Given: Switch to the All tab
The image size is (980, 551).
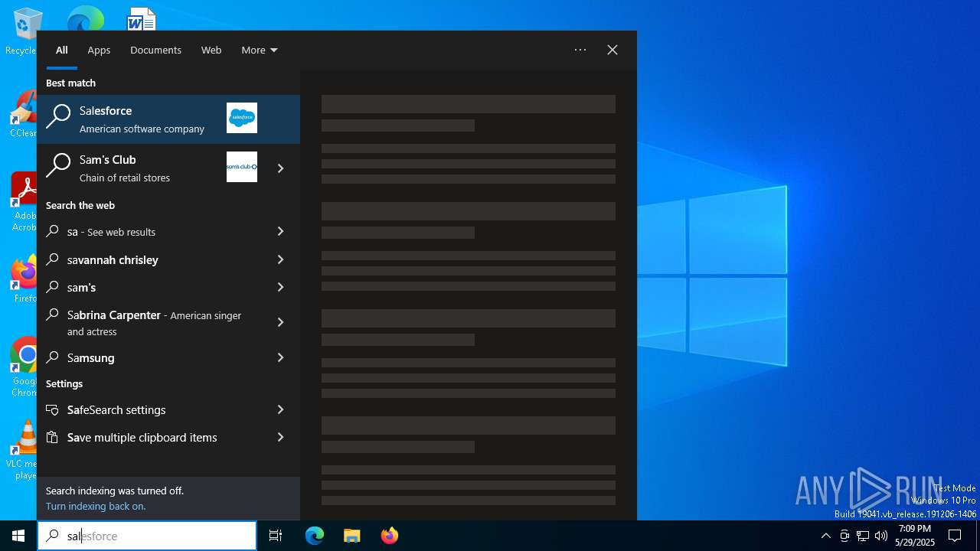Looking at the screenshot, I should click(x=62, y=50).
